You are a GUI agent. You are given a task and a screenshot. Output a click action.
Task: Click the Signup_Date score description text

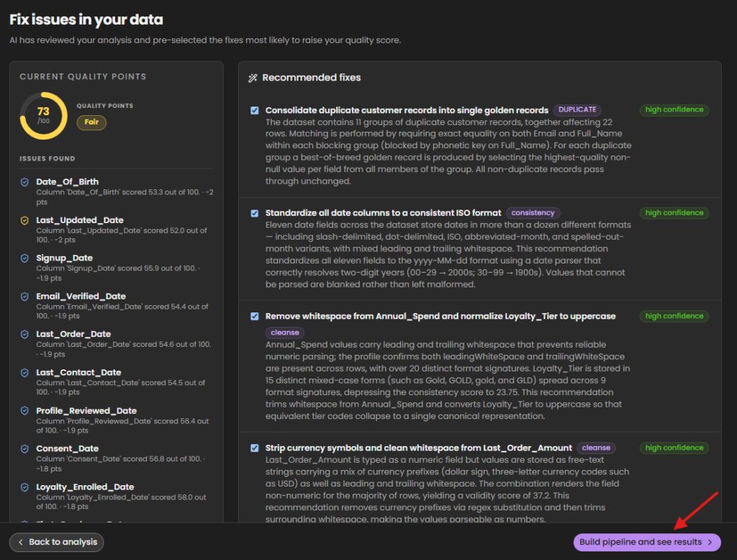click(118, 274)
